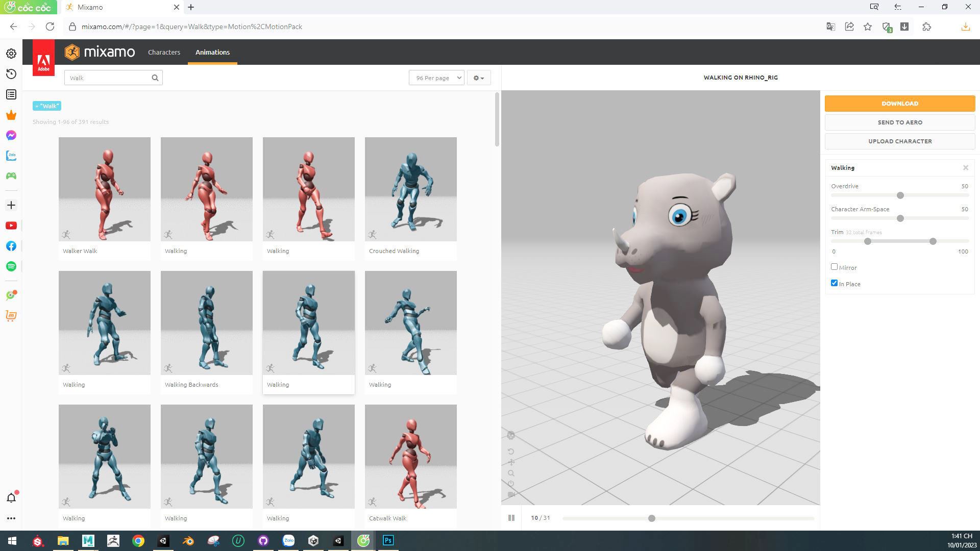Click the browser back arrow
This screenshot has height=551, width=980.
pos(14,27)
